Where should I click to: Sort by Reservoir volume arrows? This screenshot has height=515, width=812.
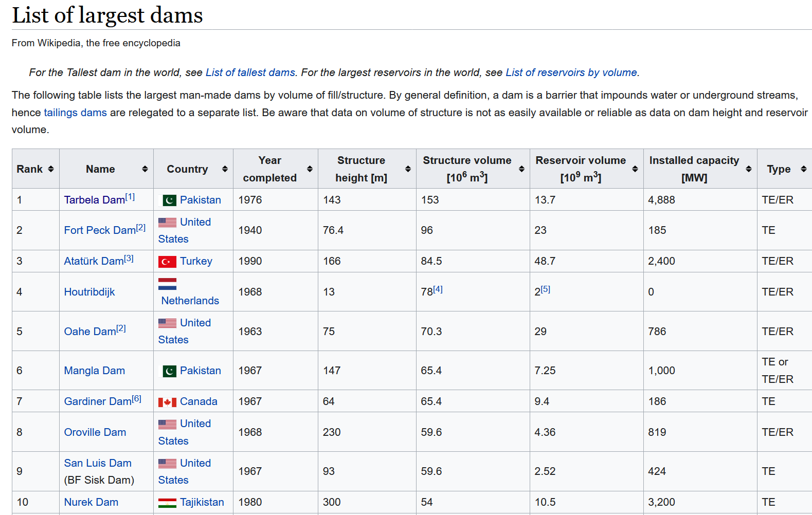pyautogui.click(x=635, y=169)
